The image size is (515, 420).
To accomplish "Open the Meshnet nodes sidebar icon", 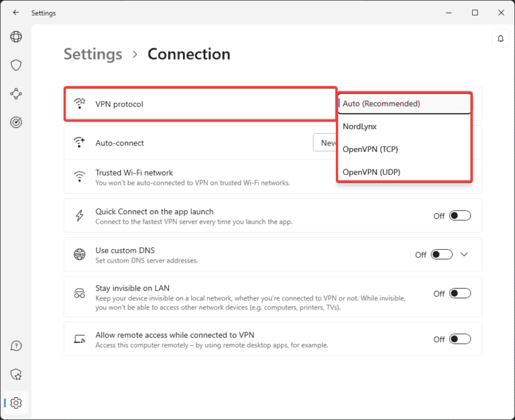I will pos(16,94).
